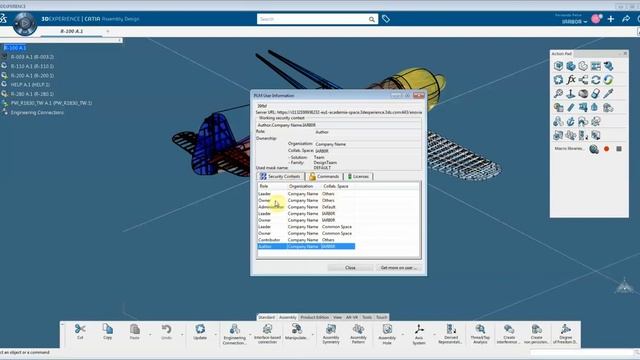The width and height of the screenshot is (640, 360).
Task: Click the anchor icon in Action Pad
Action: [571, 121]
